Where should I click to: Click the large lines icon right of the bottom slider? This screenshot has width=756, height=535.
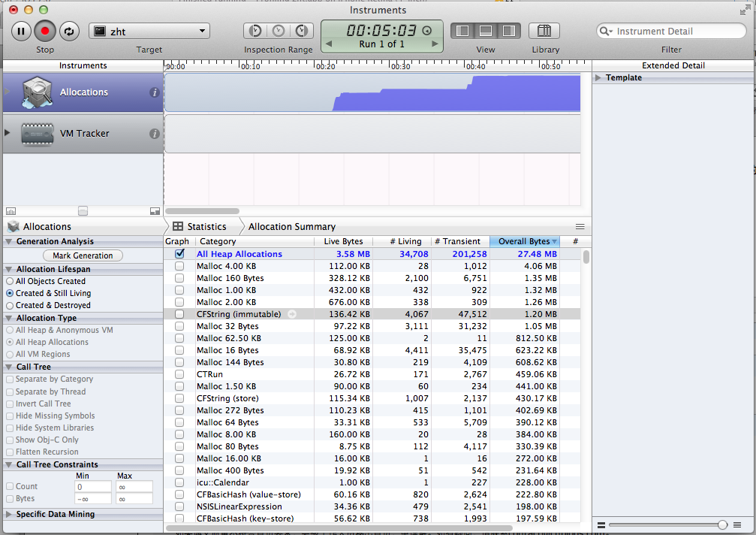(x=737, y=525)
